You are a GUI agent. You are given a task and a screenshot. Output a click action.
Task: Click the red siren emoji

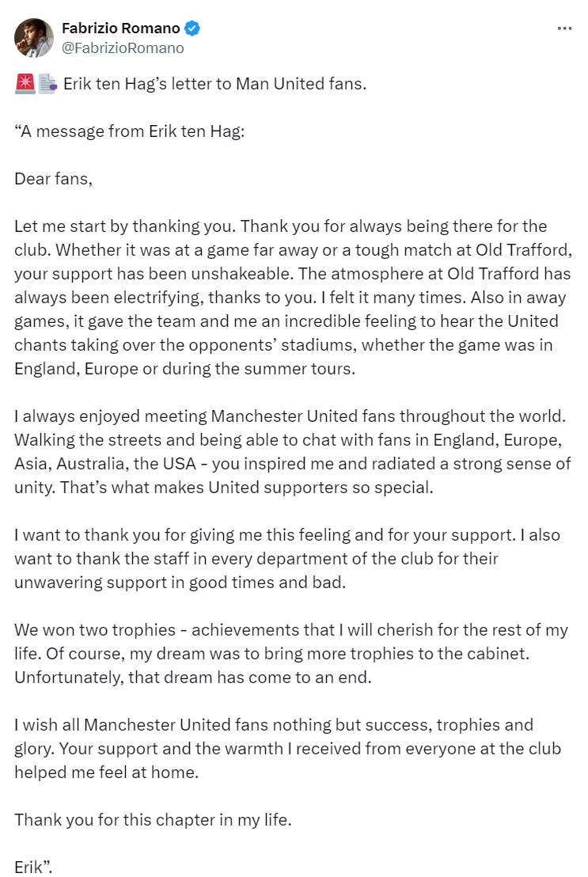click(x=25, y=84)
